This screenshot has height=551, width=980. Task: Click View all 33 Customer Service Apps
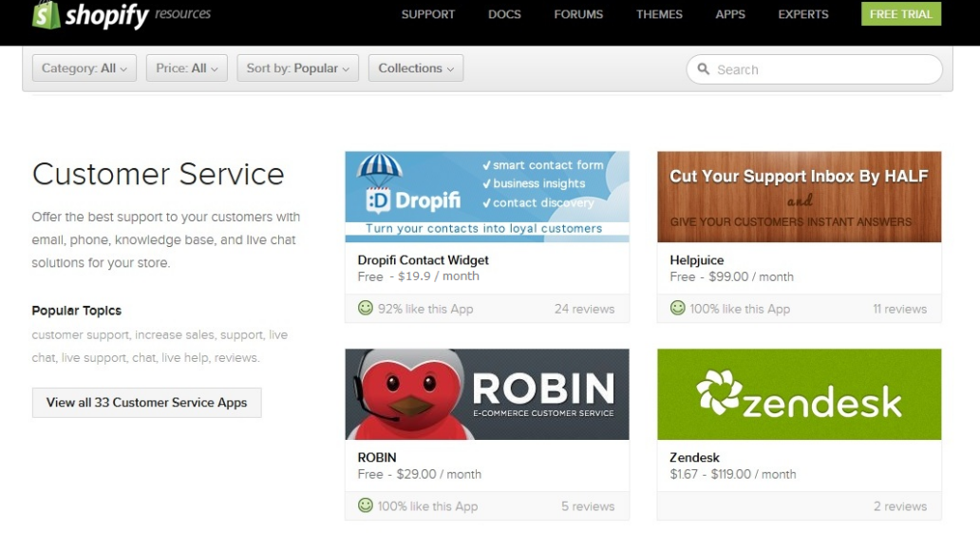tap(146, 403)
